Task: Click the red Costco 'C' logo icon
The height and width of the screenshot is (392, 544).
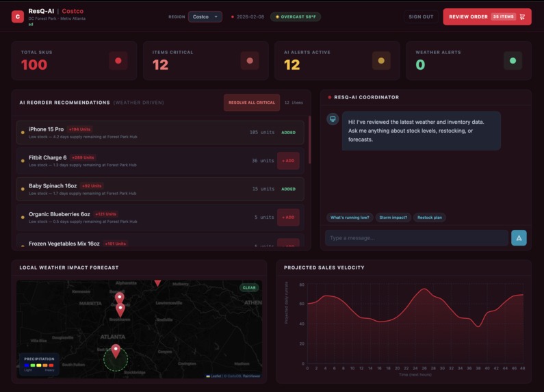Action: pos(18,16)
